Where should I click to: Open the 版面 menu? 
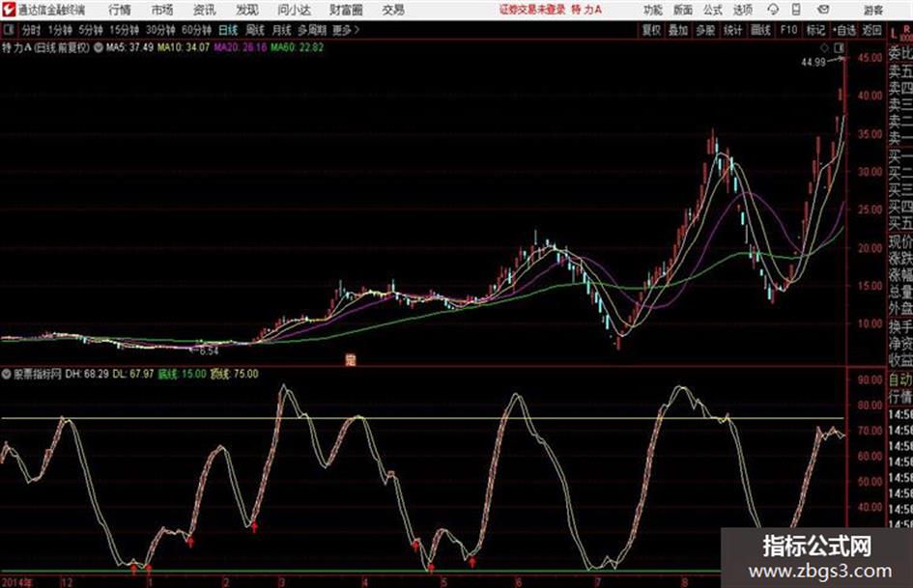(682, 10)
